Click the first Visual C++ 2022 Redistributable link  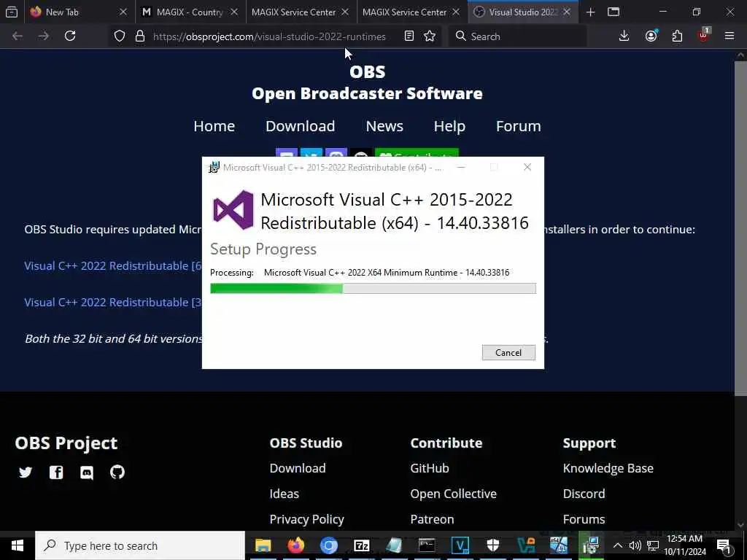click(113, 265)
